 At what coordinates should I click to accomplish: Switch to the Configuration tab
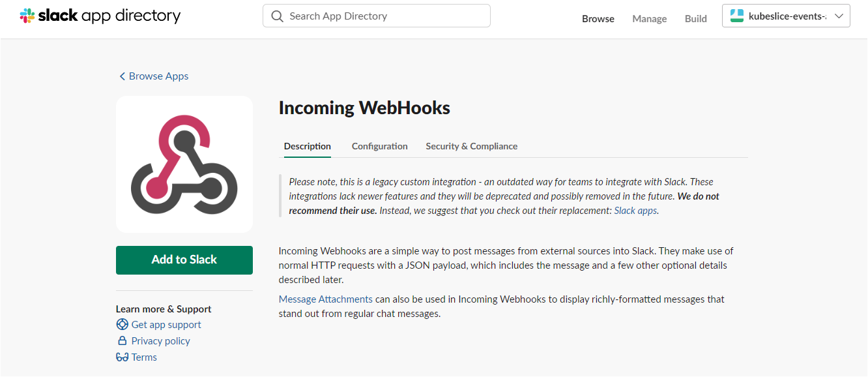(x=380, y=146)
